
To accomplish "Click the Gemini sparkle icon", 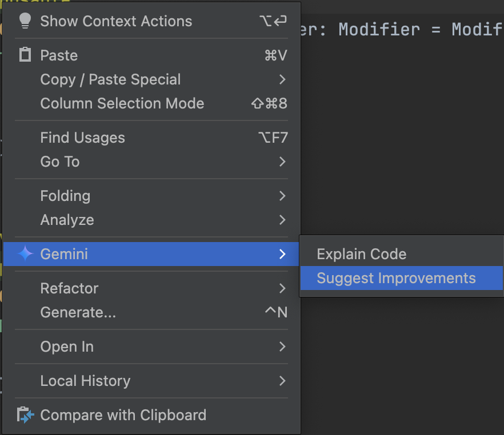I will (x=25, y=253).
